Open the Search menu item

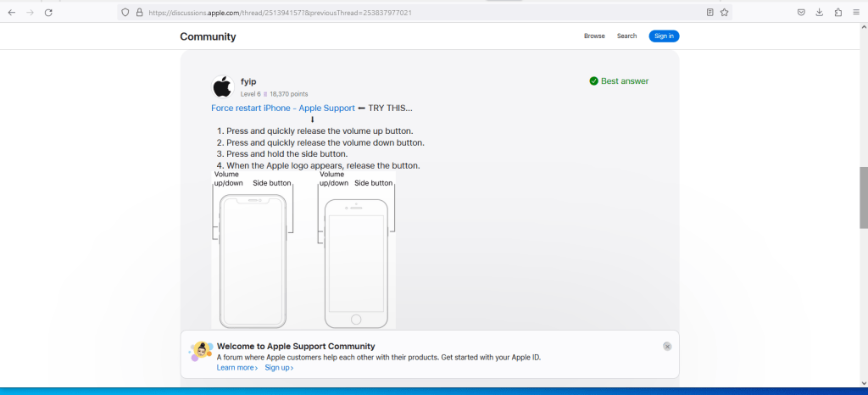pyautogui.click(x=626, y=36)
